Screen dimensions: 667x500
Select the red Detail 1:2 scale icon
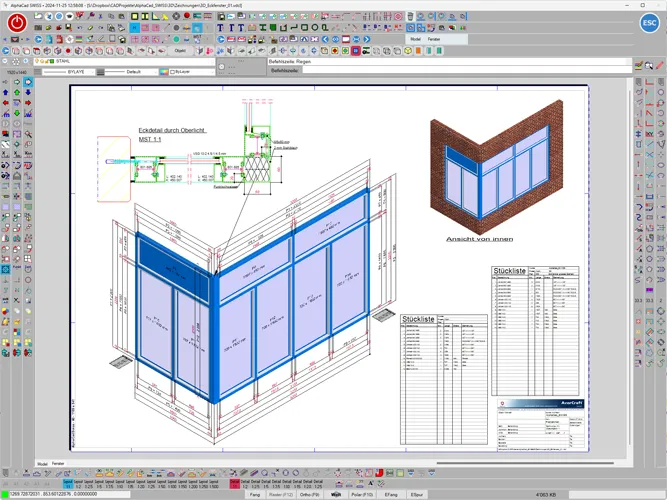pos(234,483)
